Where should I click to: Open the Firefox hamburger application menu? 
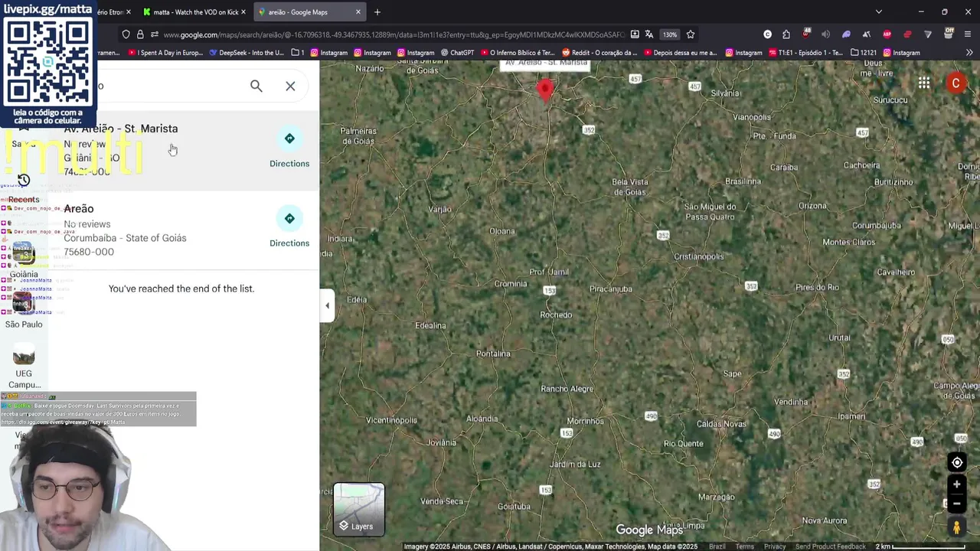[x=969, y=34]
